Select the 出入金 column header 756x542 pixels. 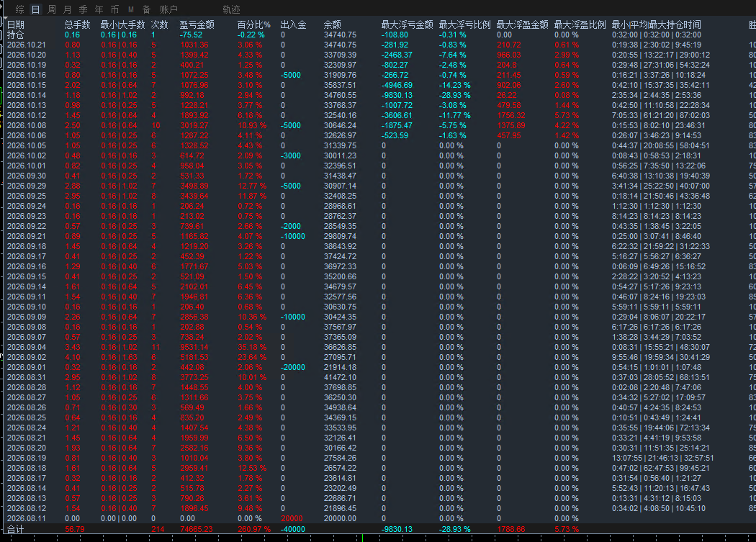click(293, 24)
